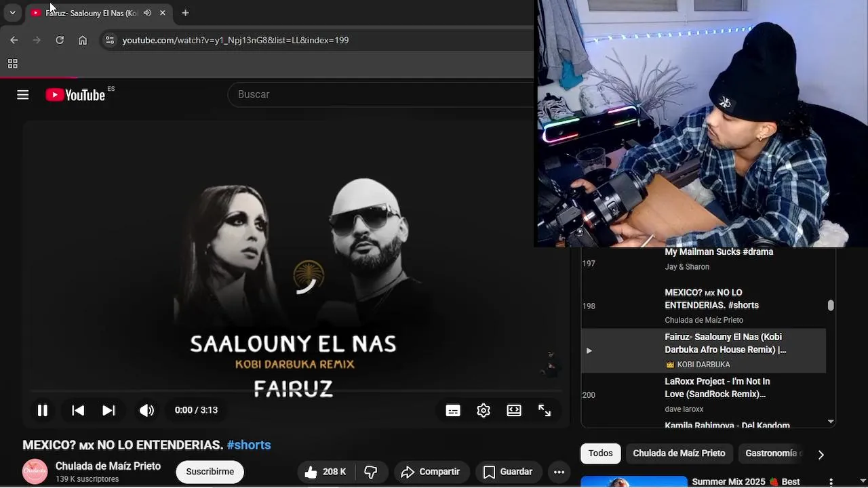Close the Fairuz YouTube tab
Image resolution: width=868 pixels, height=488 pixels.
click(x=163, y=13)
